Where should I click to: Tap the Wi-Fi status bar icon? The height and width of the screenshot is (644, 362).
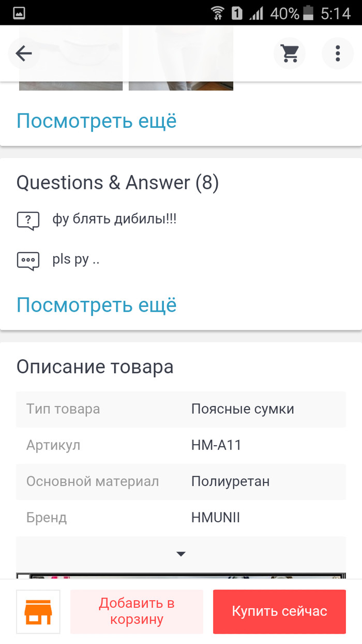click(218, 13)
